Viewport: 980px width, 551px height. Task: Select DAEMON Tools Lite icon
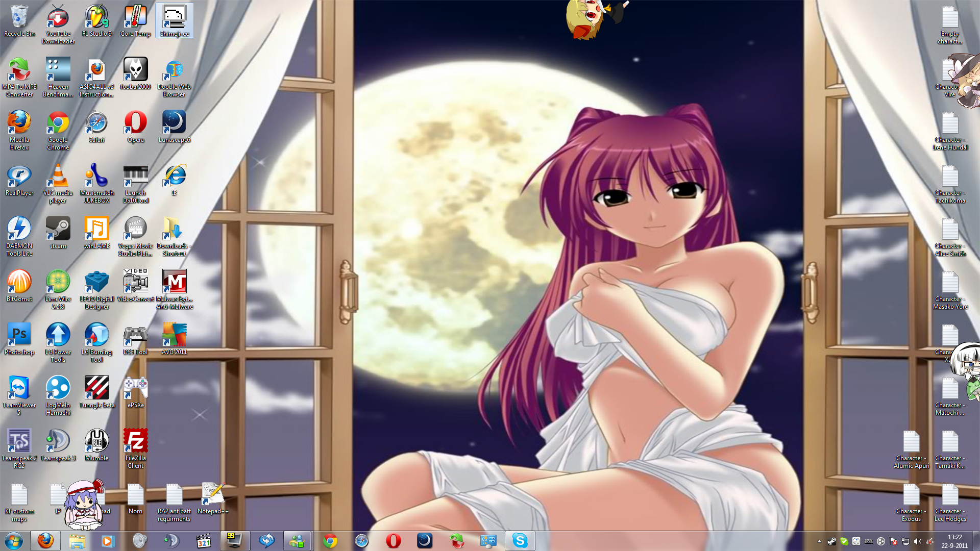point(19,236)
